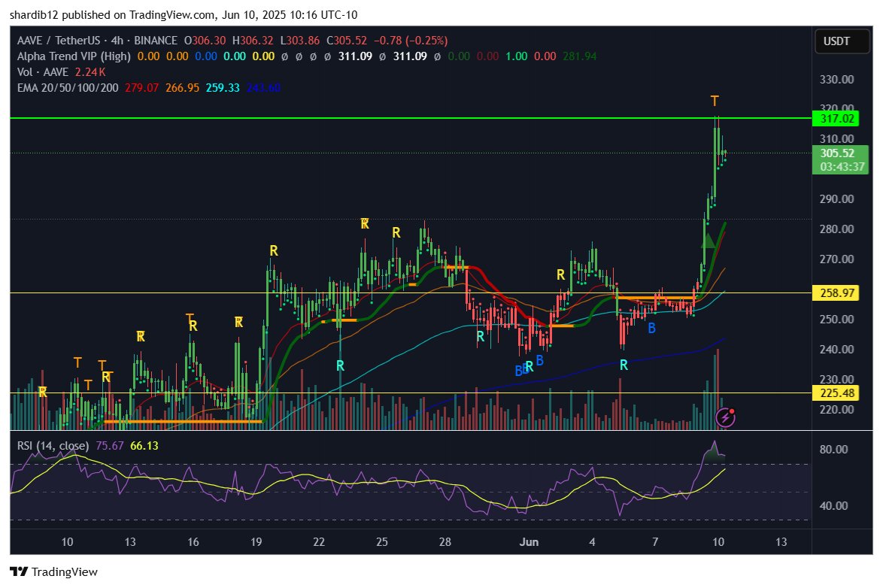
Task: Click the EMA 50 value 266.95
Action: tap(183, 88)
